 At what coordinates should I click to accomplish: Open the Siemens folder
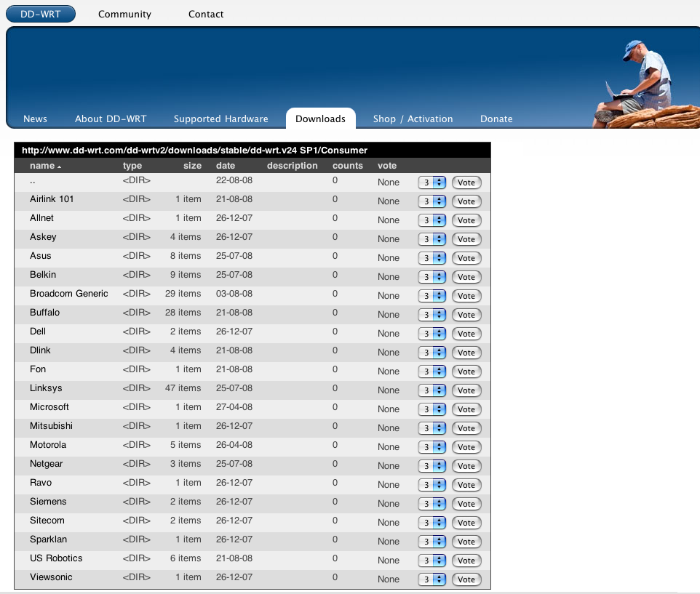point(48,501)
